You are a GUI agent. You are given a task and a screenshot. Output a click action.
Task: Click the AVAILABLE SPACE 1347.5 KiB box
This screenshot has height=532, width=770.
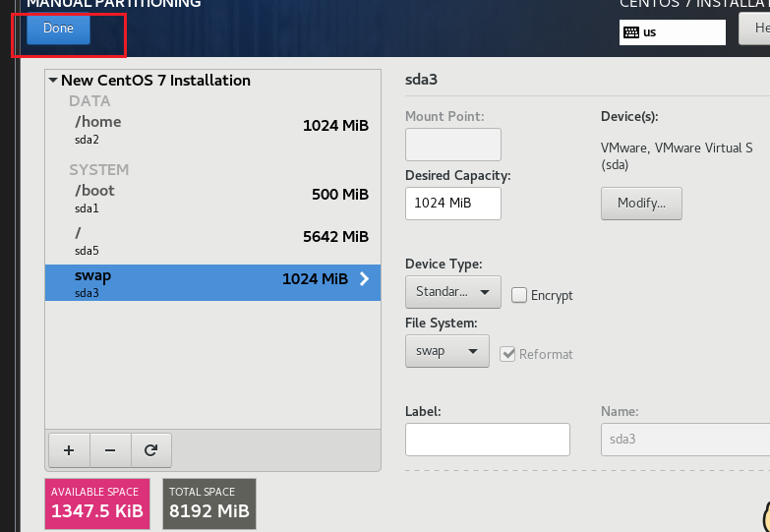point(97,504)
